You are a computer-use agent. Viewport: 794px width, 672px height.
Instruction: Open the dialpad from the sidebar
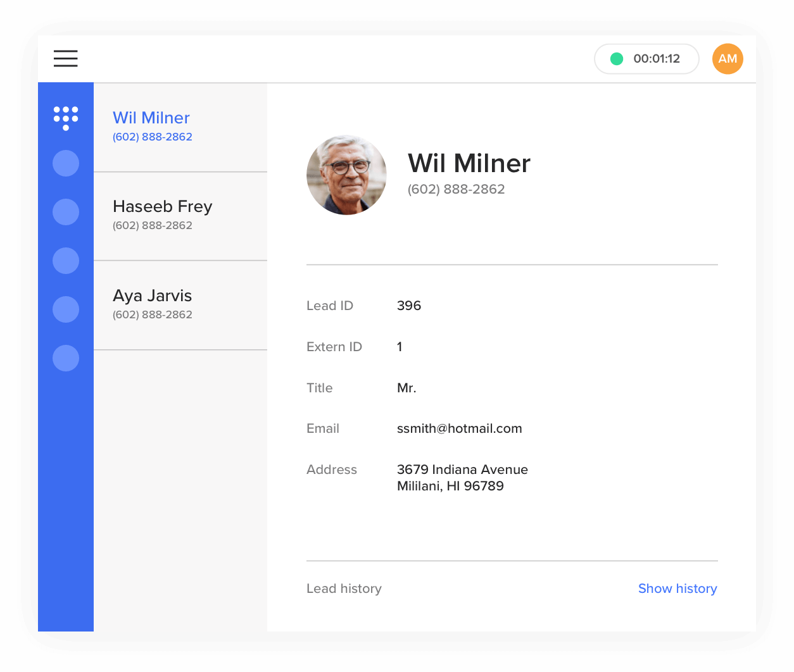pyautogui.click(x=66, y=118)
